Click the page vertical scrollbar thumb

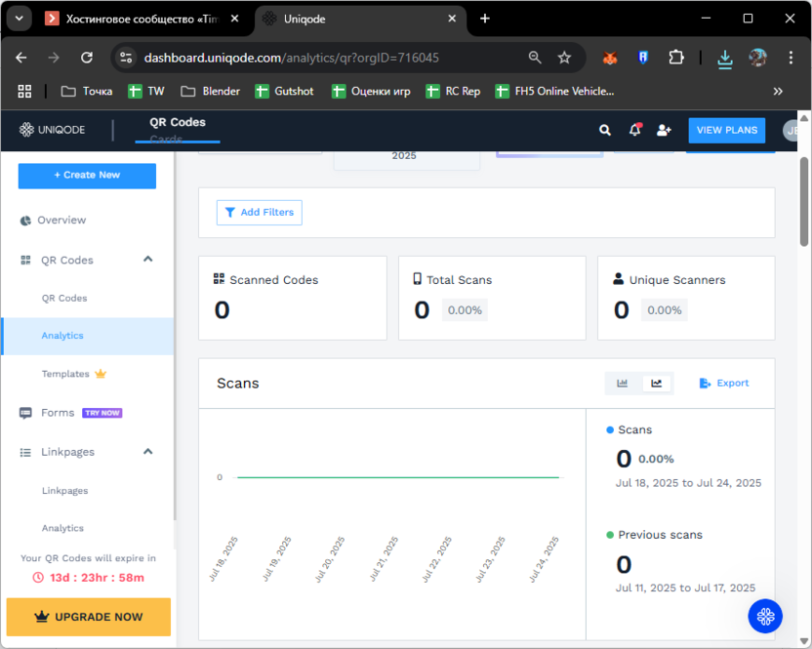click(x=804, y=200)
